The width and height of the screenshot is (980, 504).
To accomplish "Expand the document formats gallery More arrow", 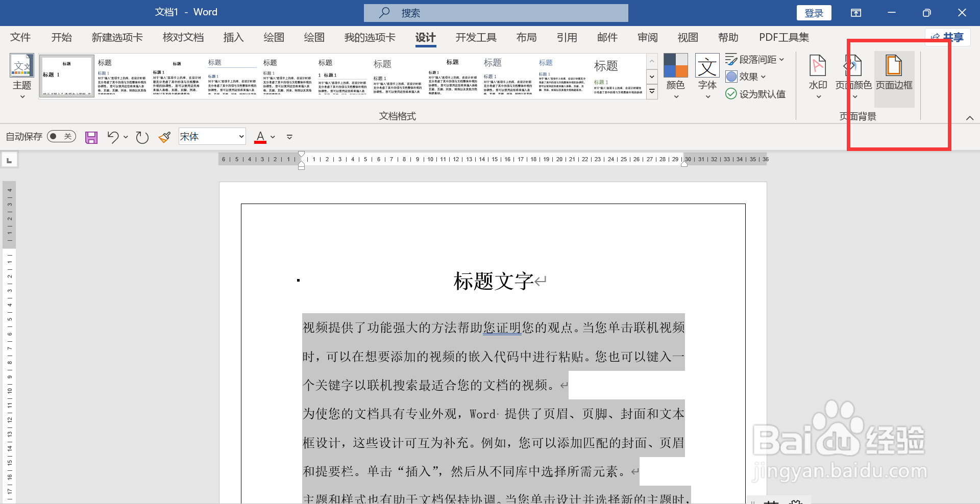I will coord(652,92).
